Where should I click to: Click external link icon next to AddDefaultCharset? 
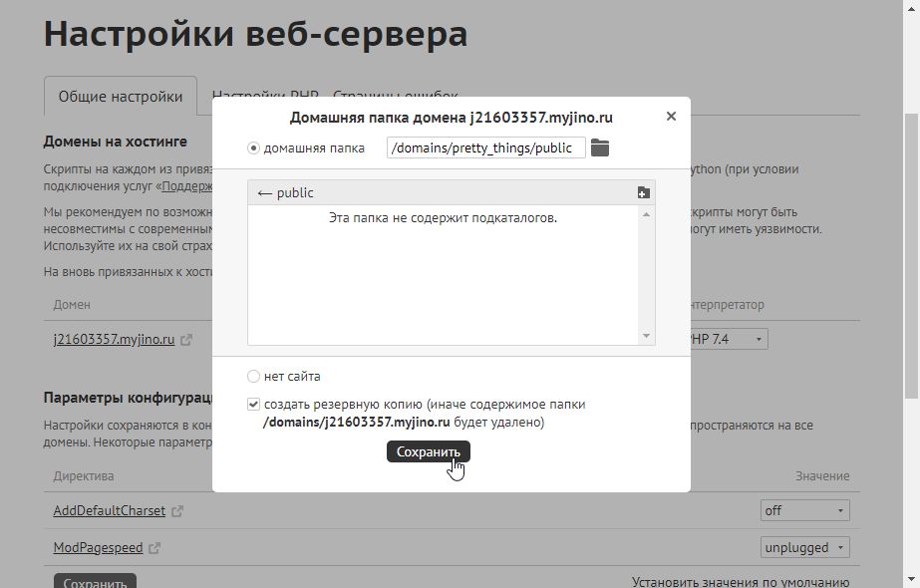pos(177,511)
